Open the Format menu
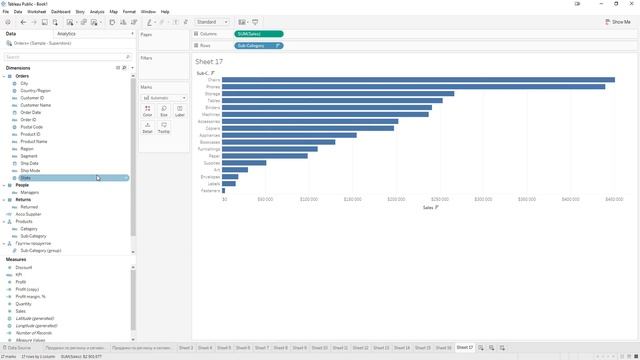This screenshot has width=640, height=360. 129,12
